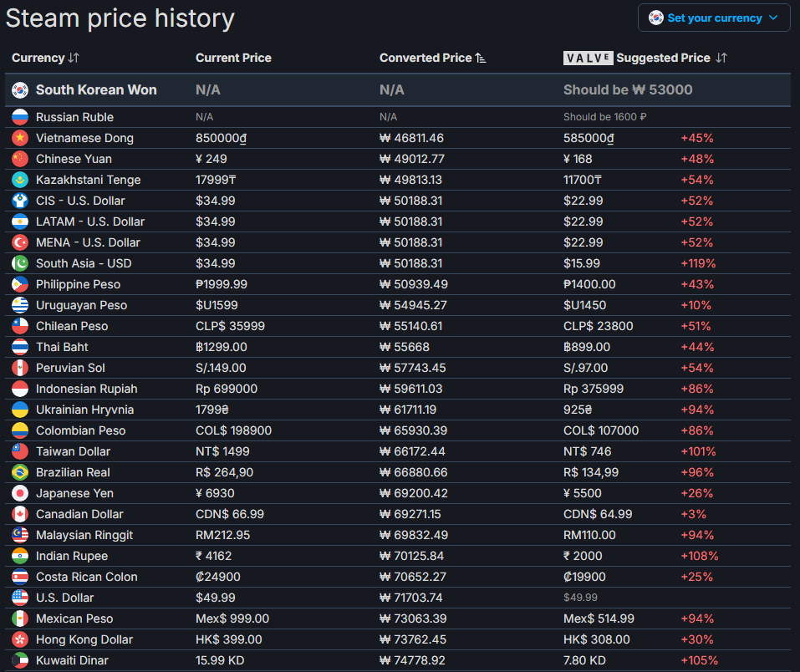
Task: Click the Brazilian Real flag icon
Action: (20, 472)
